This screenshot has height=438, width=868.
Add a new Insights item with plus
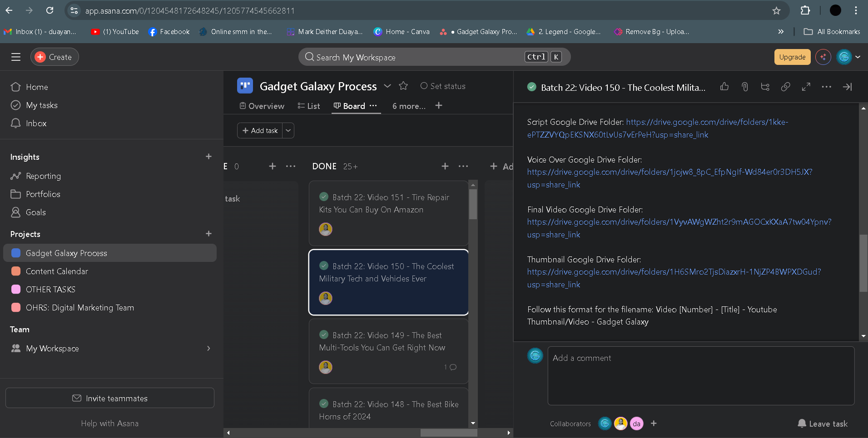click(x=208, y=157)
